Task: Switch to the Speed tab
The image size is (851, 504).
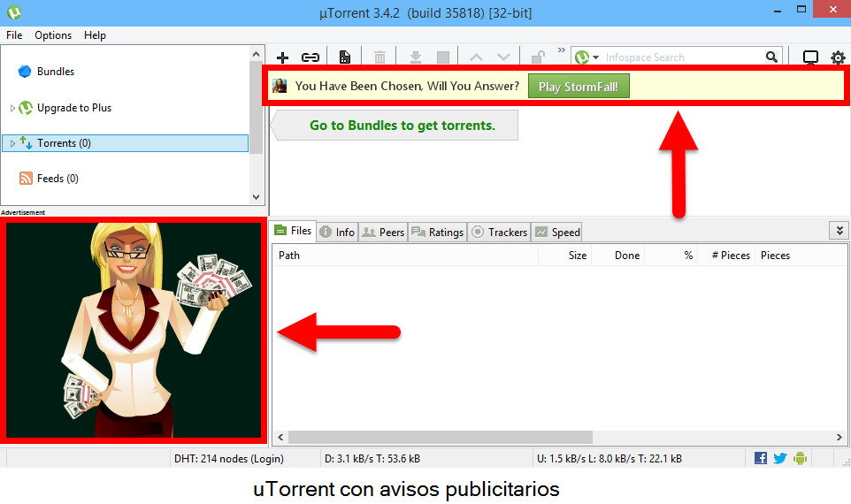Action: [x=557, y=233]
